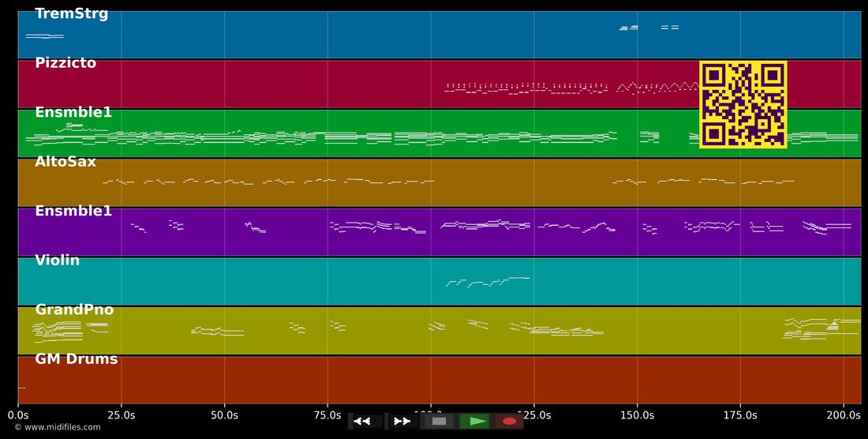Select the GM Drums track label
Screen dimensions: 868x439
(x=77, y=359)
